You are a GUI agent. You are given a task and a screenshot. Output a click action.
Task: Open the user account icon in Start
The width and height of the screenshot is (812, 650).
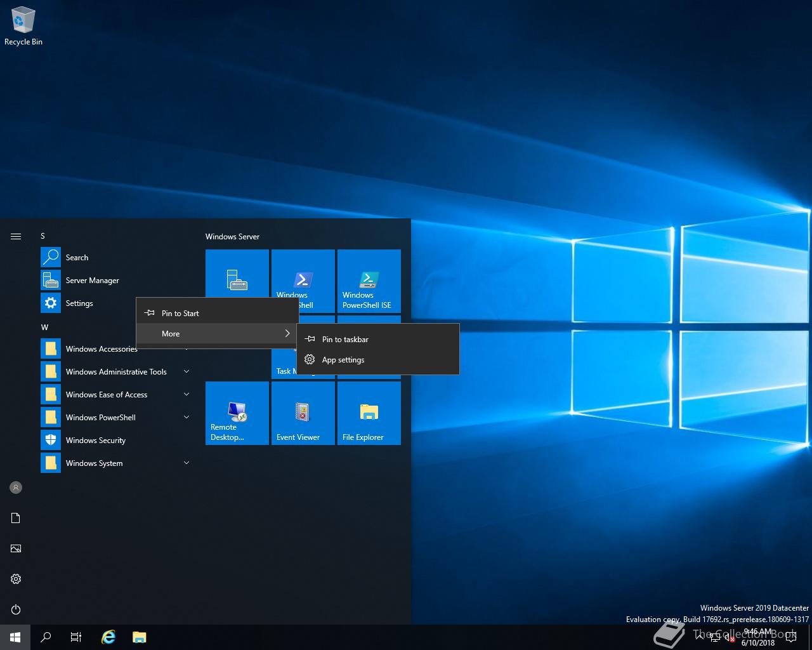coord(16,487)
